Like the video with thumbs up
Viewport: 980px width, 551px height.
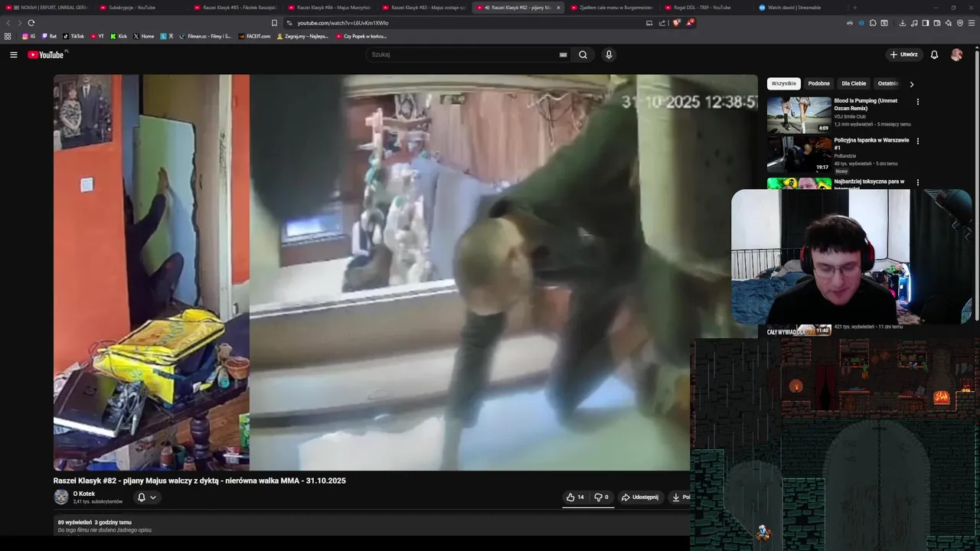(x=575, y=497)
